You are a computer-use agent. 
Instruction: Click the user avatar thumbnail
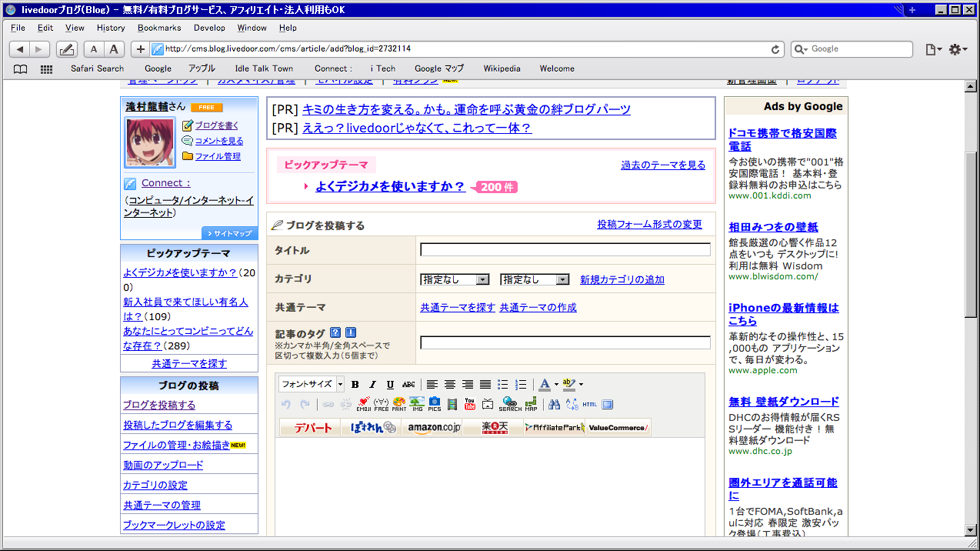(x=150, y=142)
